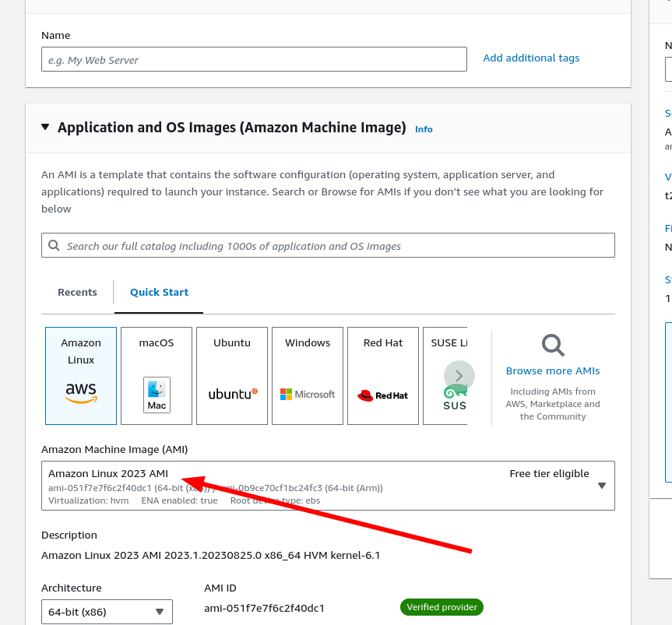Click the Verified provider badge
The image size is (672, 625).
[442, 607]
